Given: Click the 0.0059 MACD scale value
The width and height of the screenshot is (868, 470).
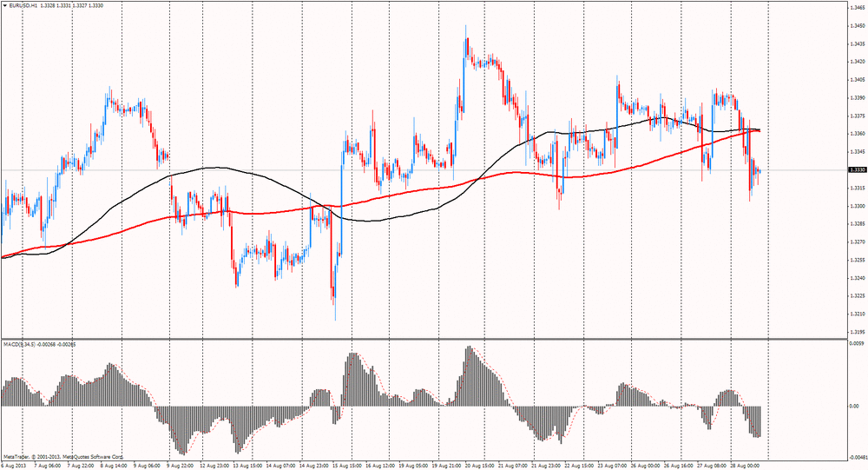Looking at the screenshot, I should point(857,343).
